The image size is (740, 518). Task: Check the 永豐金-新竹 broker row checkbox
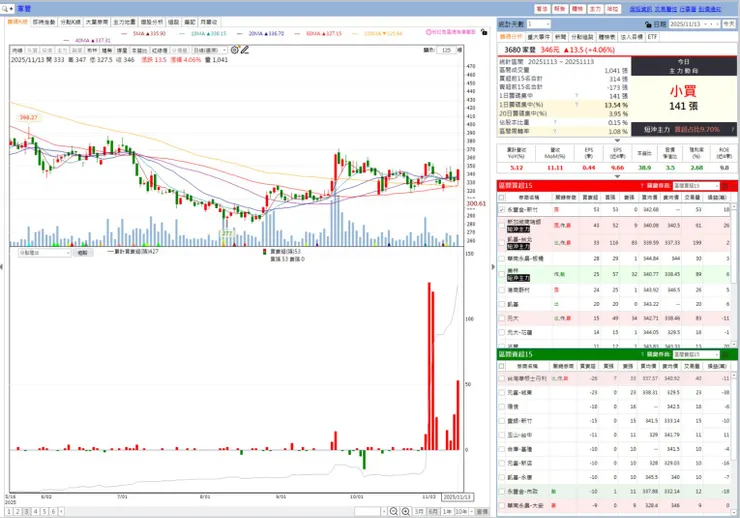coord(502,209)
